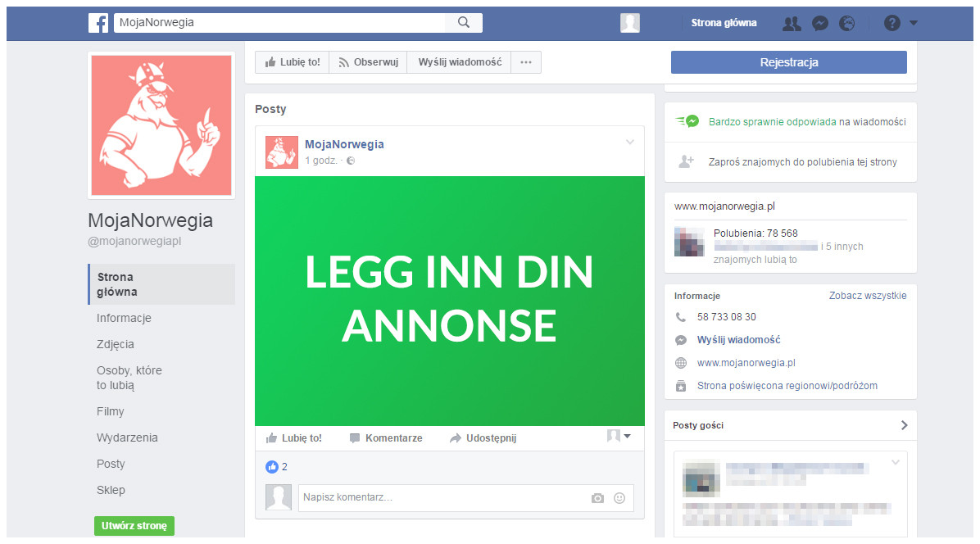The height and width of the screenshot is (544, 980).
Task: Click the blurred friend avatar in likes card
Action: tap(689, 242)
